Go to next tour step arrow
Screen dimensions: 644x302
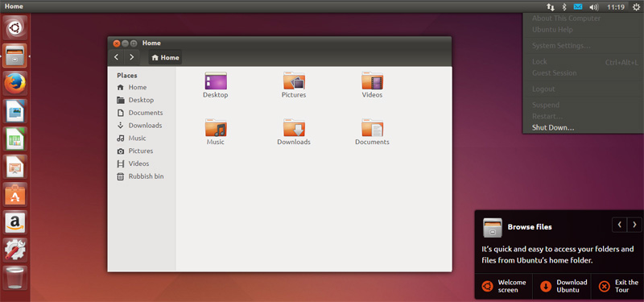[x=634, y=225]
